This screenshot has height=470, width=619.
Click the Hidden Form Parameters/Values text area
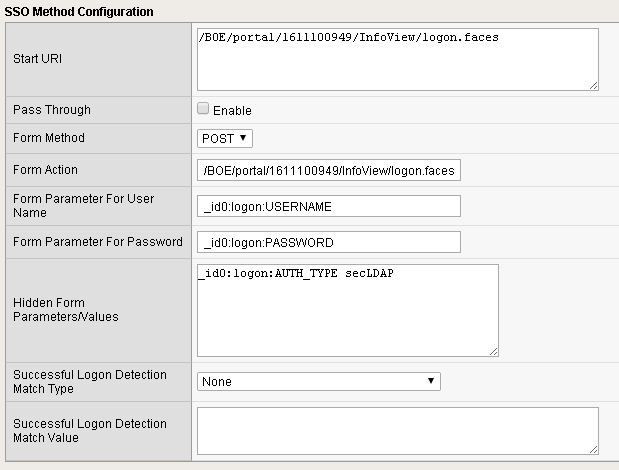pyautogui.click(x=347, y=310)
